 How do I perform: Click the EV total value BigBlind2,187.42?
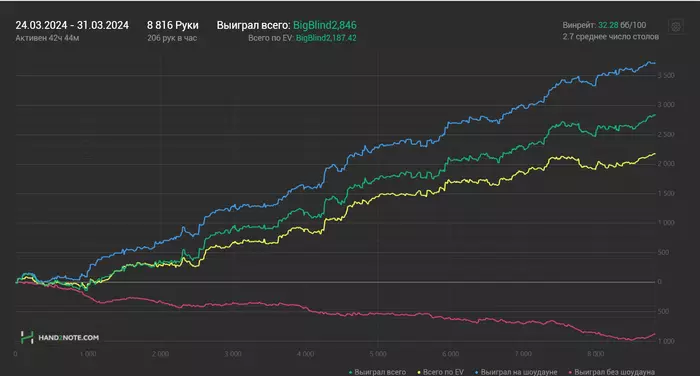tap(326, 38)
